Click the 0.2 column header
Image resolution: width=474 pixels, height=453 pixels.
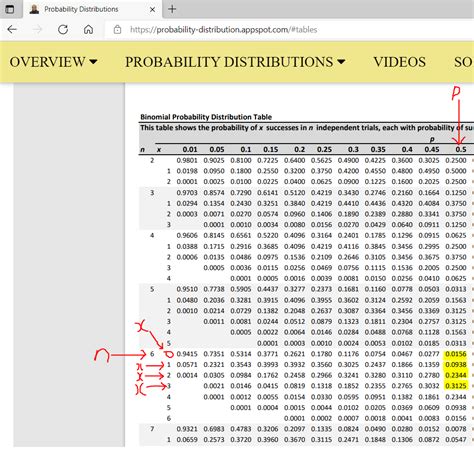tap(299, 149)
